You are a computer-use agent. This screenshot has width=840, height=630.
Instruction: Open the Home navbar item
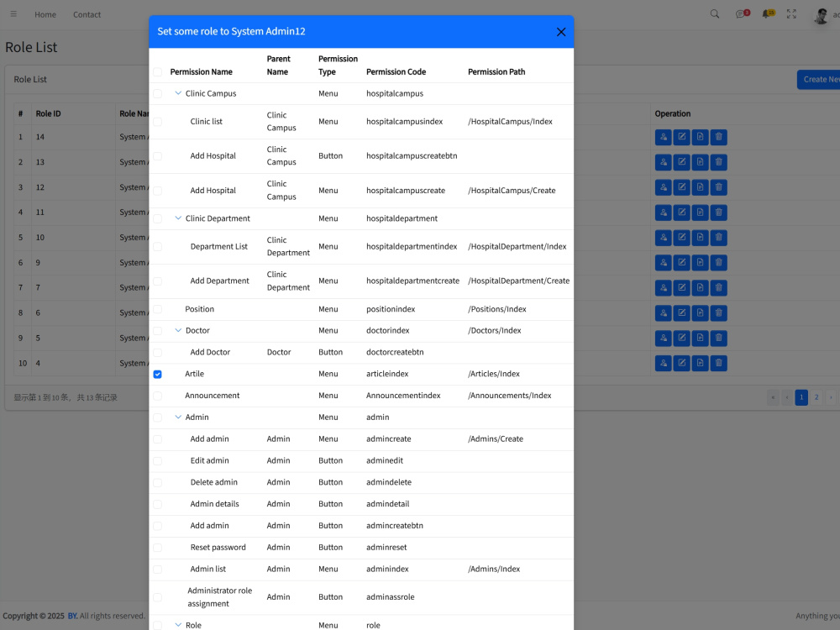pyautogui.click(x=45, y=14)
